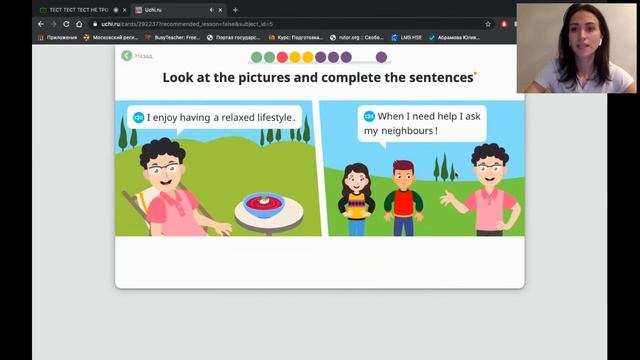The height and width of the screenshot is (360, 640).
Task: Play audio for the relaxed lifestyle sentence
Action: tap(138, 118)
